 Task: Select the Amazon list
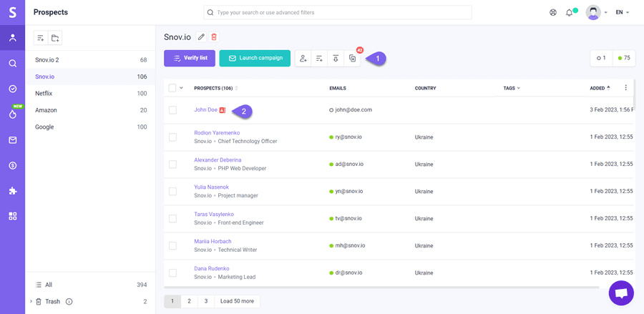point(91,110)
